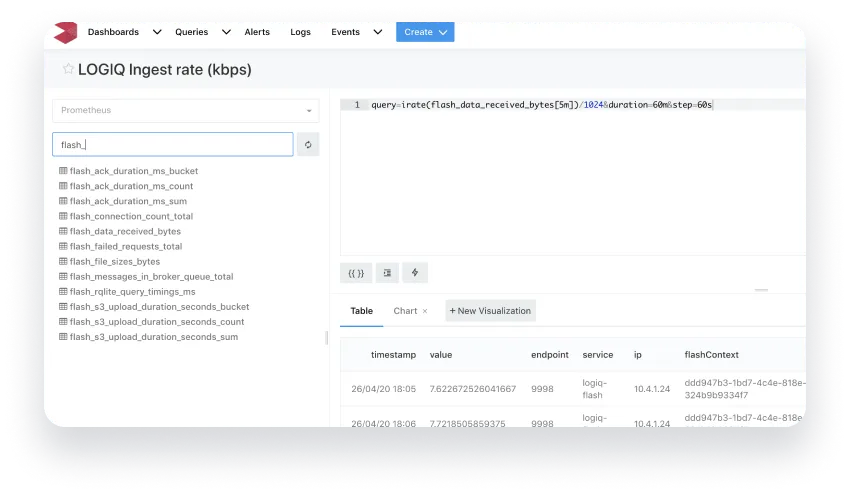Click the lightning bolt autocomplete icon
This screenshot has height=494, width=851.
point(415,273)
